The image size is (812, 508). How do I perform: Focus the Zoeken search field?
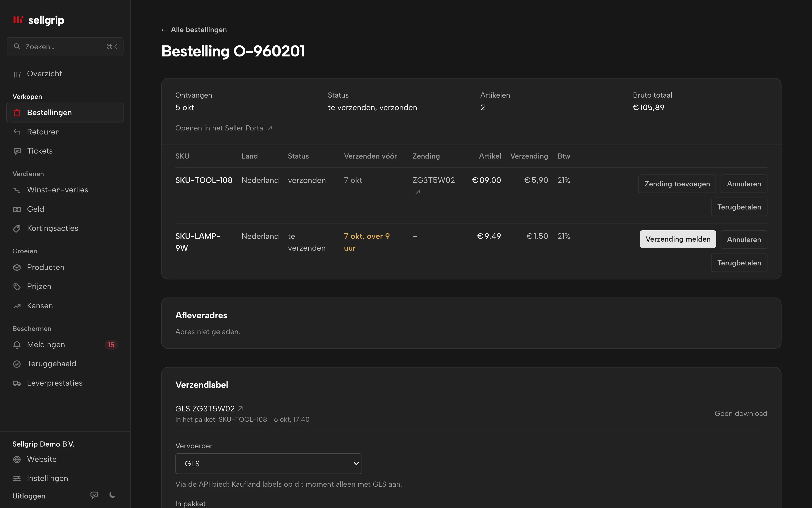coord(65,46)
